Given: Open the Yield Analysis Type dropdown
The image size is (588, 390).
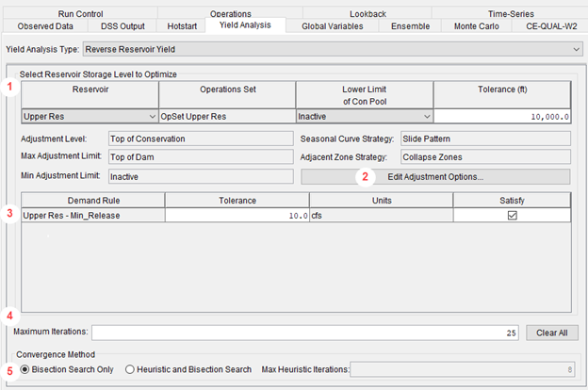Looking at the screenshot, I should pyautogui.click(x=333, y=49).
